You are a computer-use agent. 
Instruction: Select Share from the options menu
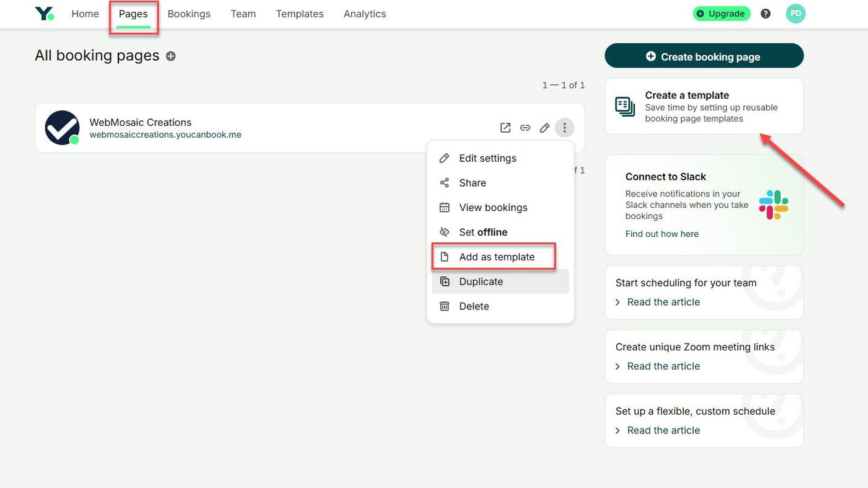pyautogui.click(x=472, y=182)
